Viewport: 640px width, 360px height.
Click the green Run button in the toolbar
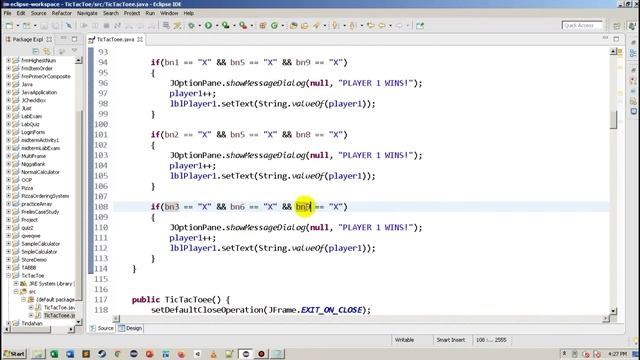tap(208, 26)
